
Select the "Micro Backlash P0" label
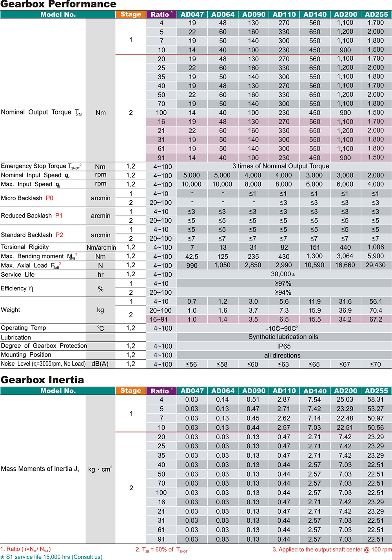[27, 198]
